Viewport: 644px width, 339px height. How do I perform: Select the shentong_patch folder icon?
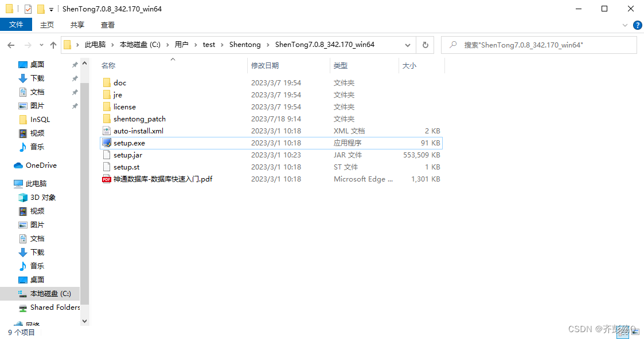(x=107, y=119)
